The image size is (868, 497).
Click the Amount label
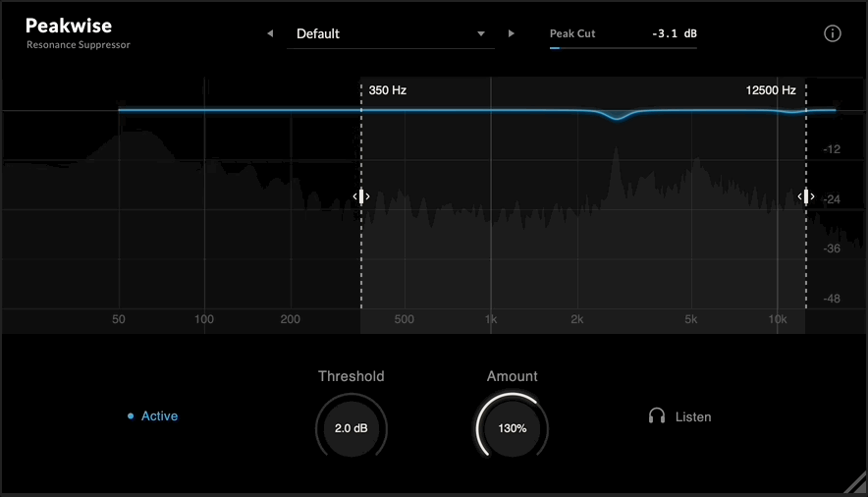(512, 376)
